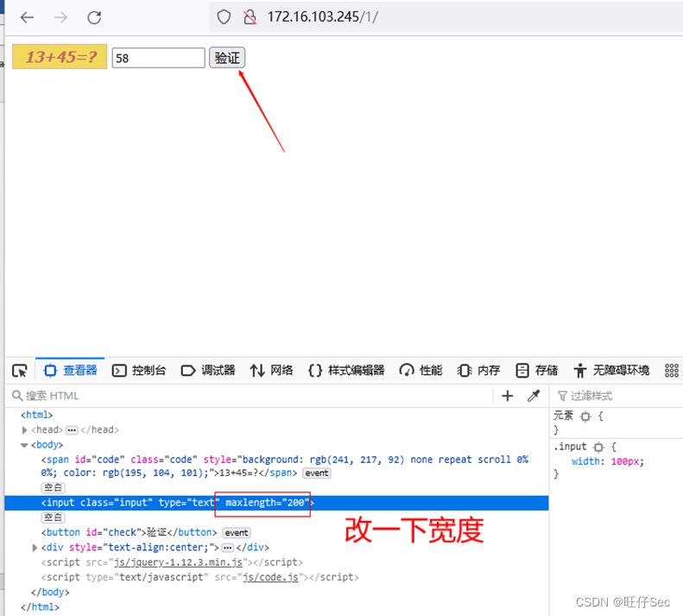Open the 调试器 debugger tab
Screen dimensions: 683x616
(208, 371)
